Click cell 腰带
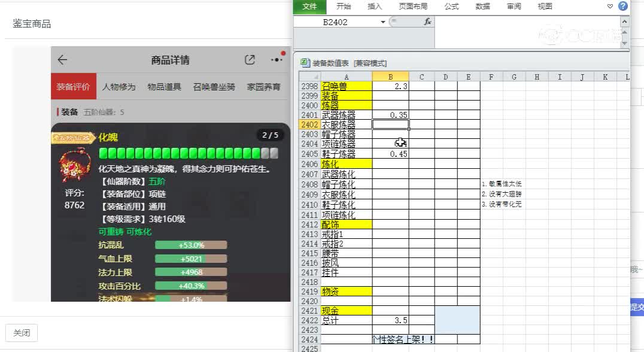Image resolution: width=644 pixels, height=352 pixels. [346, 253]
